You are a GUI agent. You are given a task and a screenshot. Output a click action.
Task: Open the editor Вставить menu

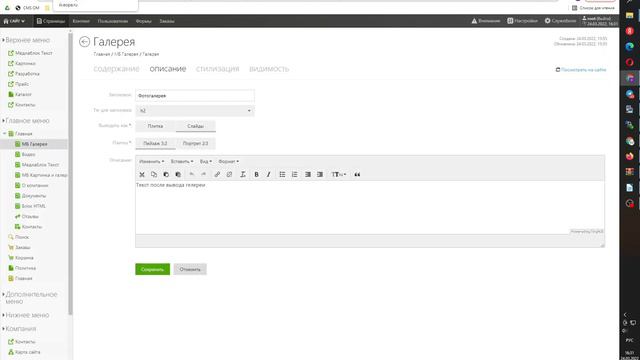click(182, 162)
